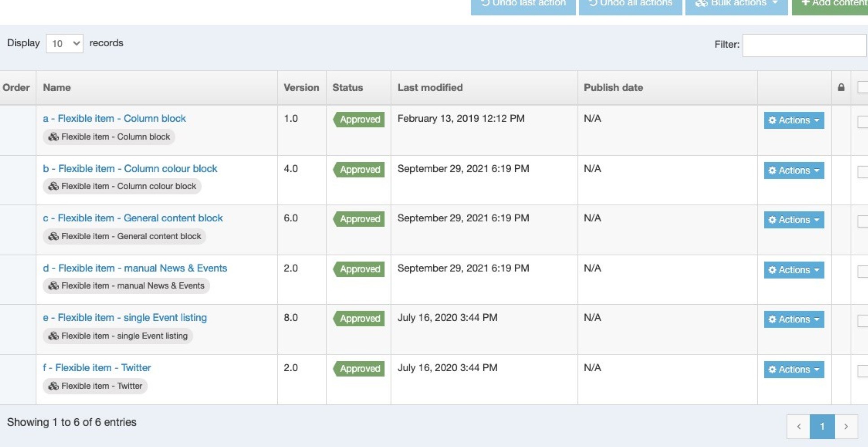The height and width of the screenshot is (447, 868).
Task: Click content type icon under single Event listing
Action: (53, 336)
